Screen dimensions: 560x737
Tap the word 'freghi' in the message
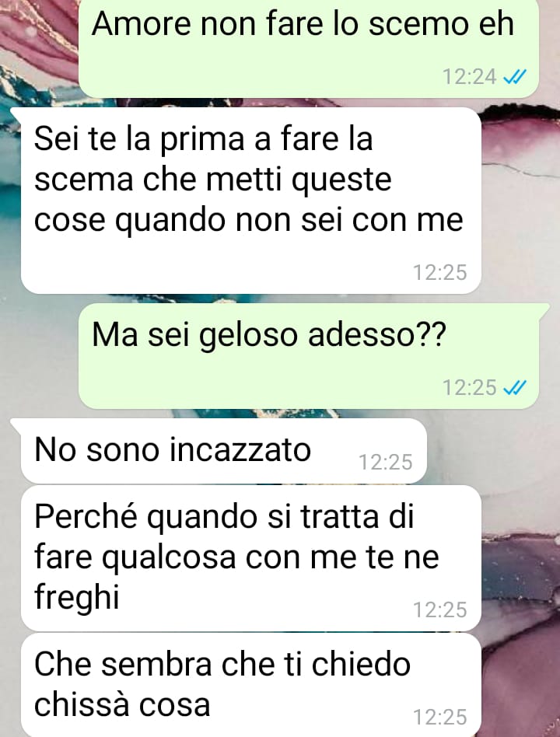coord(77,597)
